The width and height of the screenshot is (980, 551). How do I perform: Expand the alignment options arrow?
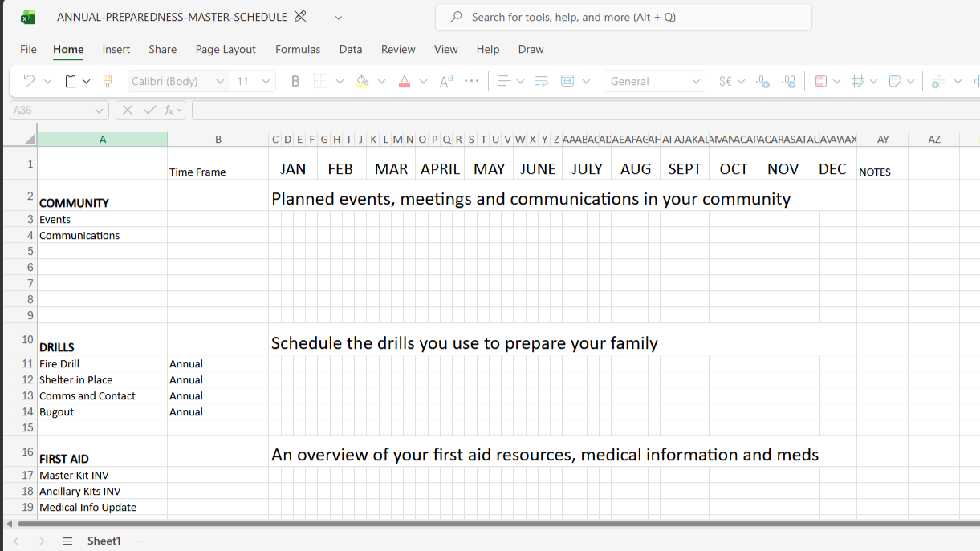pyautogui.click(x=520, y=82)
